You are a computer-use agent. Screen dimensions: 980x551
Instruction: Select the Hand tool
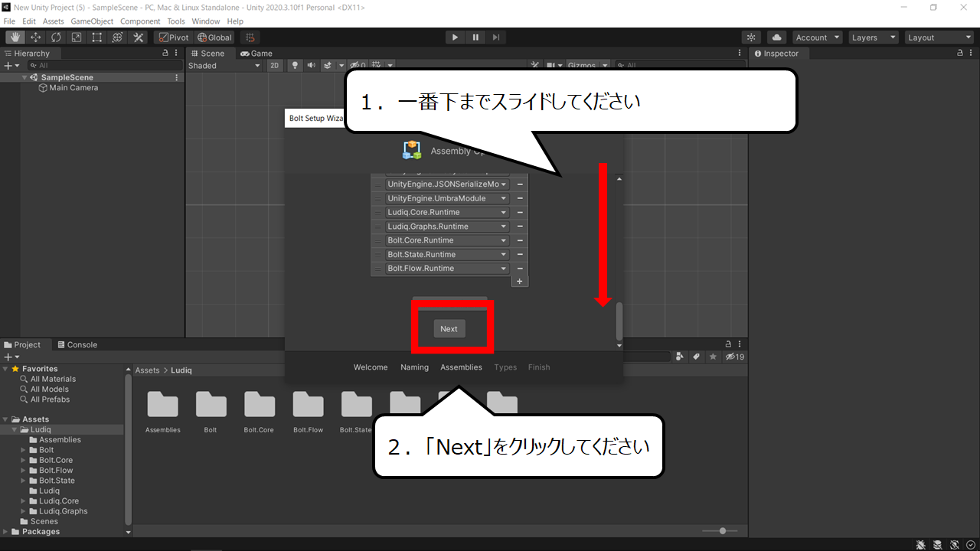point(15,37)
